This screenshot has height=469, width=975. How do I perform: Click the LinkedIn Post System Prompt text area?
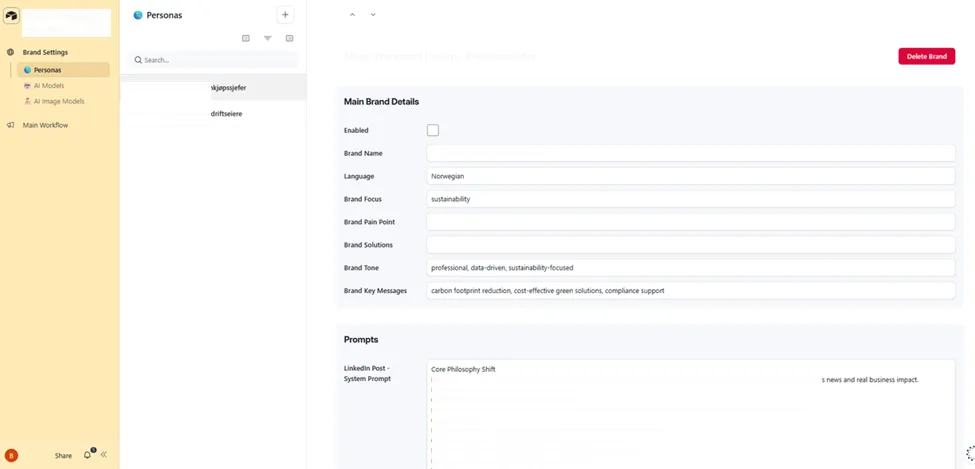(691, 414)
